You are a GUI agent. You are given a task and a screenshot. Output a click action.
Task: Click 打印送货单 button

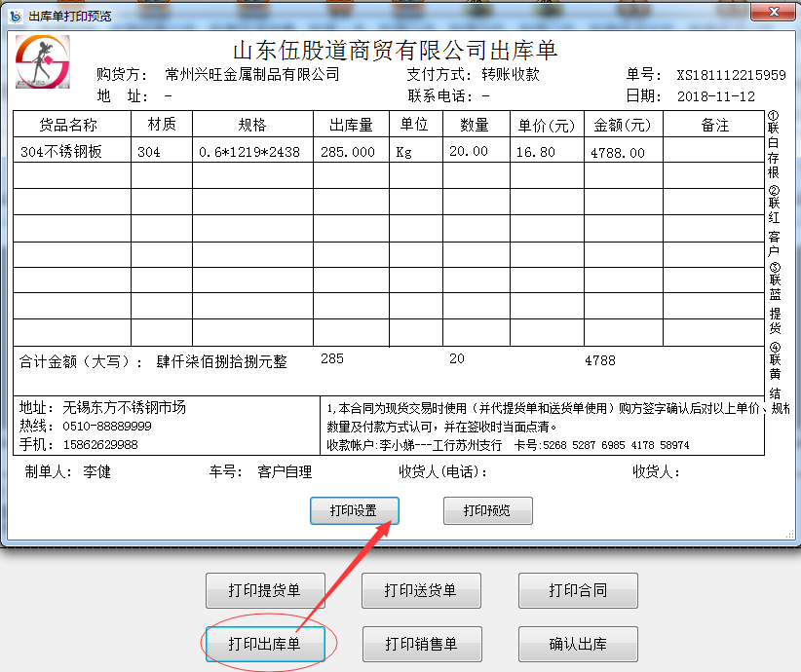click(x=421, y=590)
